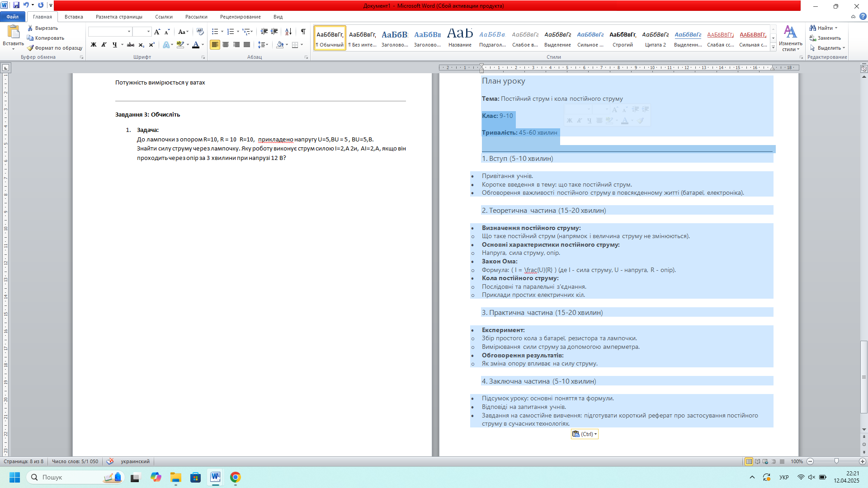Toggle subscript x₂ formatting

click(141, 45)
